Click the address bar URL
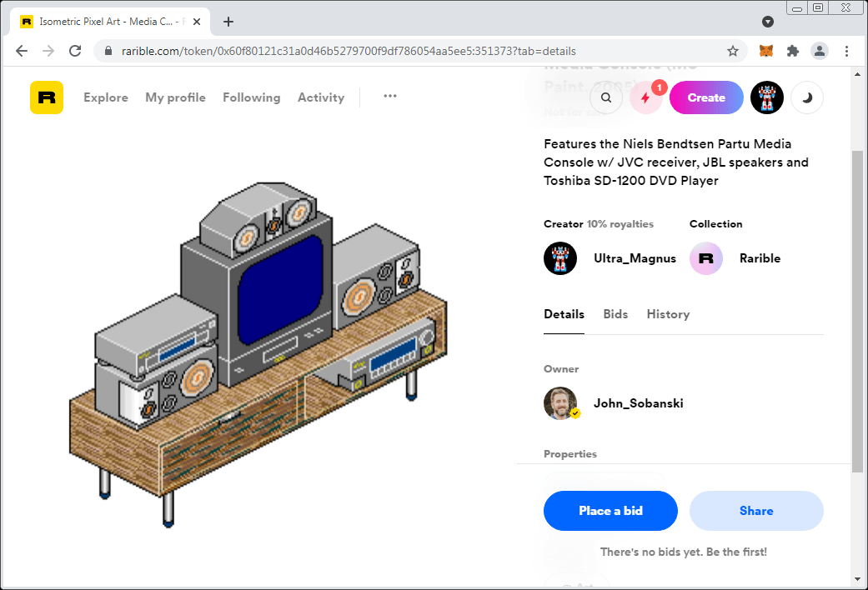This screenshot has height=590, width=868. [349, 51]
